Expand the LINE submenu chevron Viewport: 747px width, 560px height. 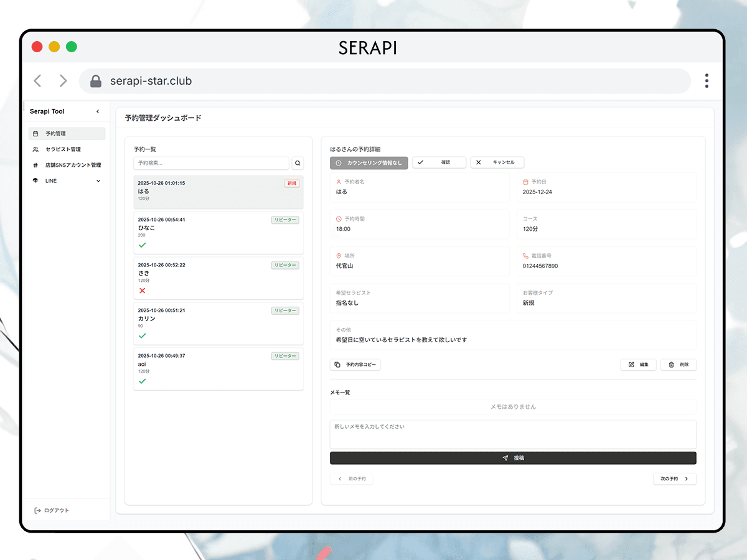pyautogui.click(x=98, y=180)
